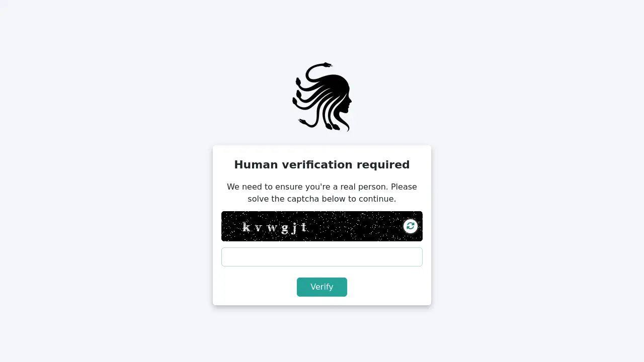Select the letter k in captcha
Viewport: 644px width, 362px height.
pyautogui.click(x=247, y=227)
